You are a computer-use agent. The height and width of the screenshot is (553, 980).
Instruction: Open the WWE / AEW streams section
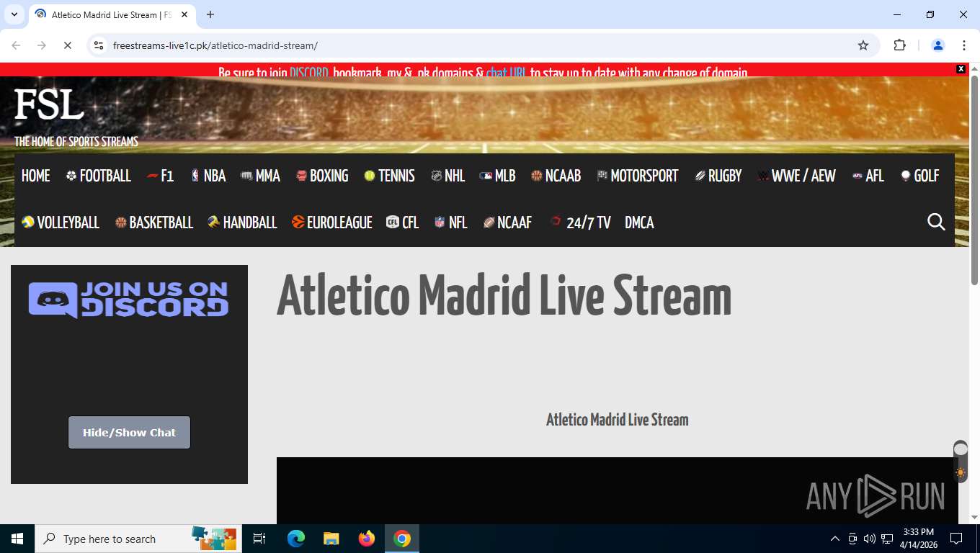(796, 176)
